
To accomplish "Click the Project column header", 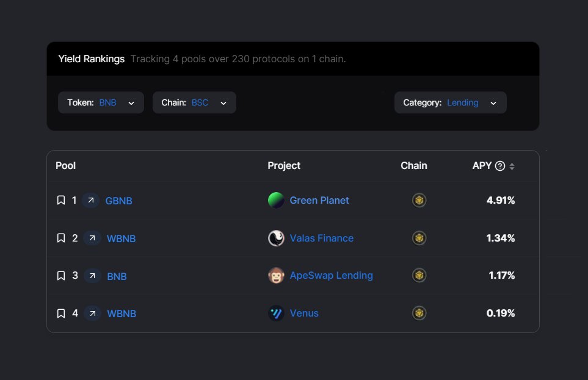I will (x=284, y=166).
